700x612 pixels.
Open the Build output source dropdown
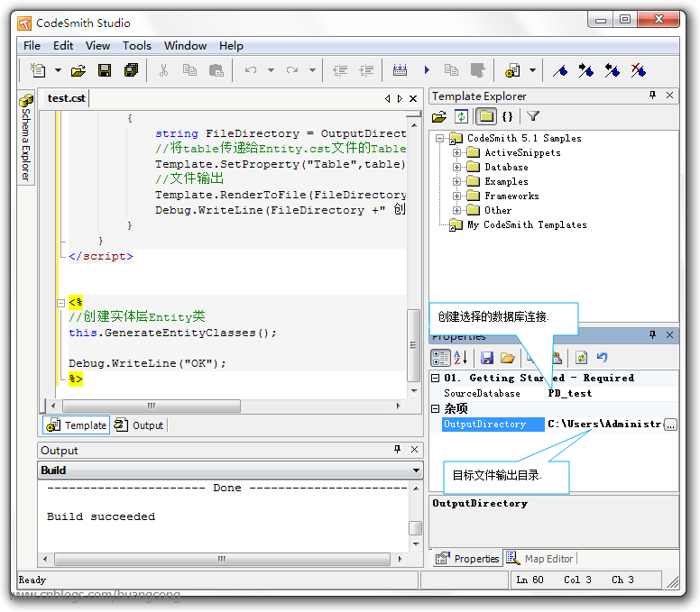(x=416, y=470)
